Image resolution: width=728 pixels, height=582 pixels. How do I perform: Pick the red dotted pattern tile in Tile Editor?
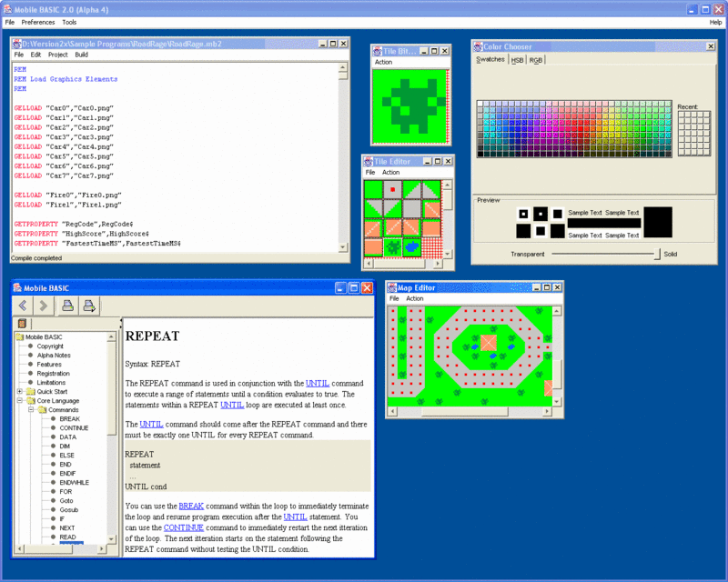tap(431, 247)
